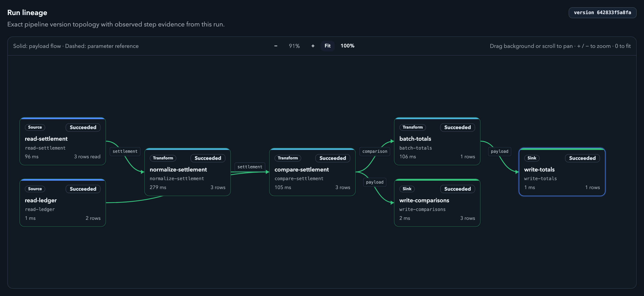Click the Succeeded badge on compare-settlement
Viewport: 644px width, 296px height.
[333, 158]
